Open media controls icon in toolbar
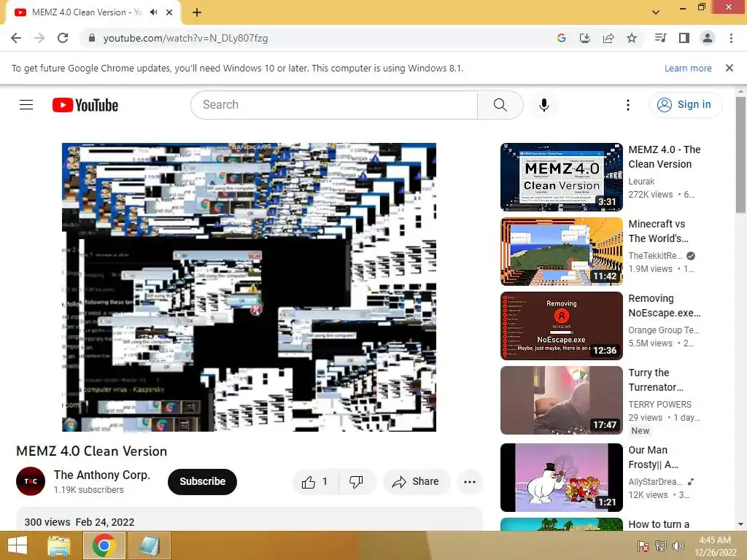Screen dimensions: 747x560 [x=660, y=38]
